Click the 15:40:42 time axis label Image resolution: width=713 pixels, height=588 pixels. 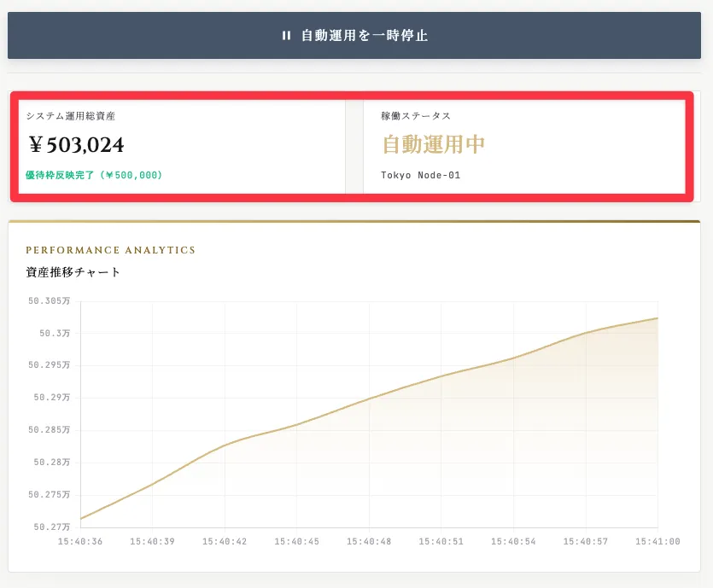pyautogui.click(x=225, y=541)
